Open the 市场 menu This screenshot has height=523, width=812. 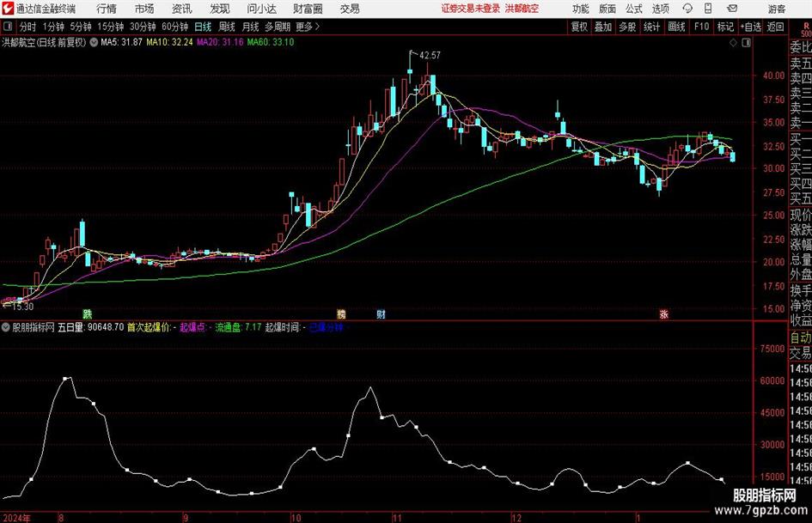(x=144, y=9)
